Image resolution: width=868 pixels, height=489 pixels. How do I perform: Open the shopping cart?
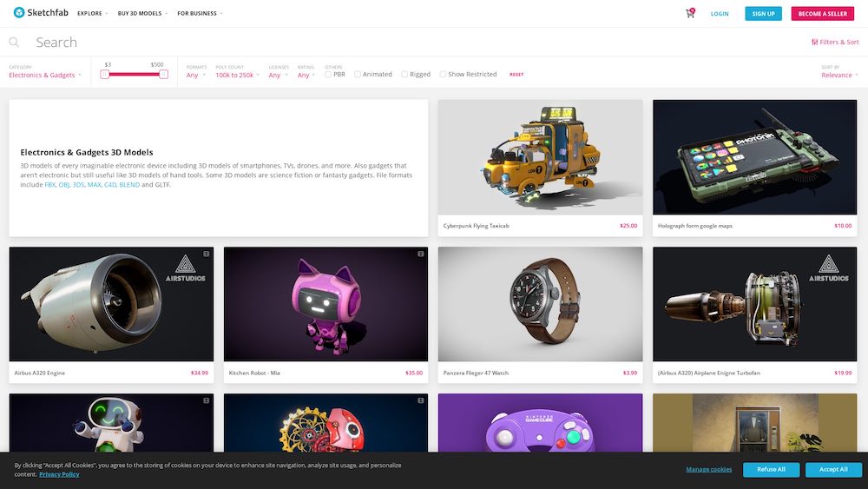coord(690,14)
